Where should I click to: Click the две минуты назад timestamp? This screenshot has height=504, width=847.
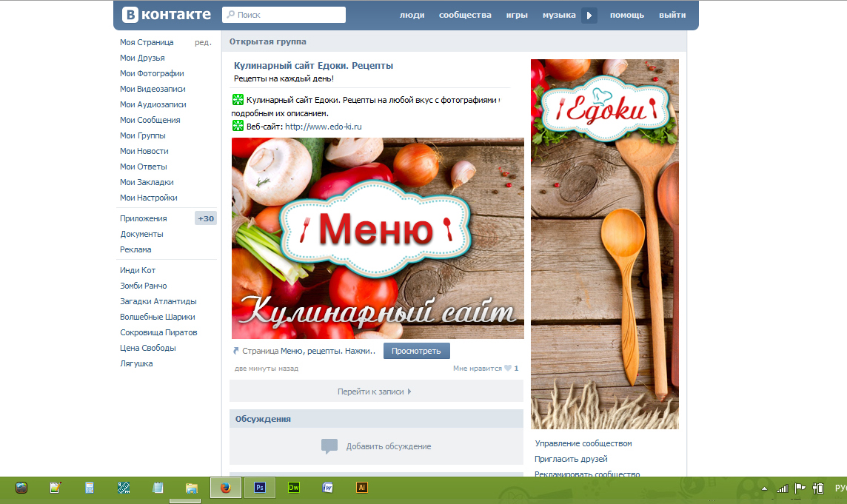click(267, 369)
